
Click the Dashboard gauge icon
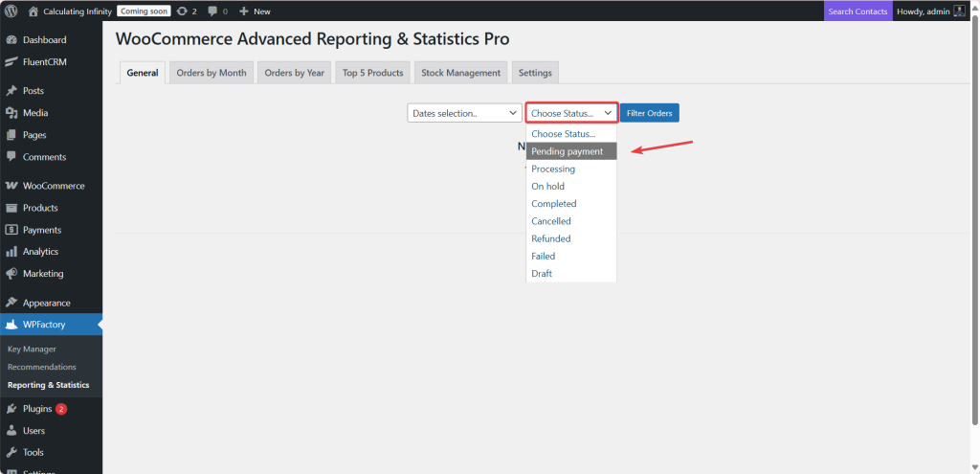pos(11,40)
